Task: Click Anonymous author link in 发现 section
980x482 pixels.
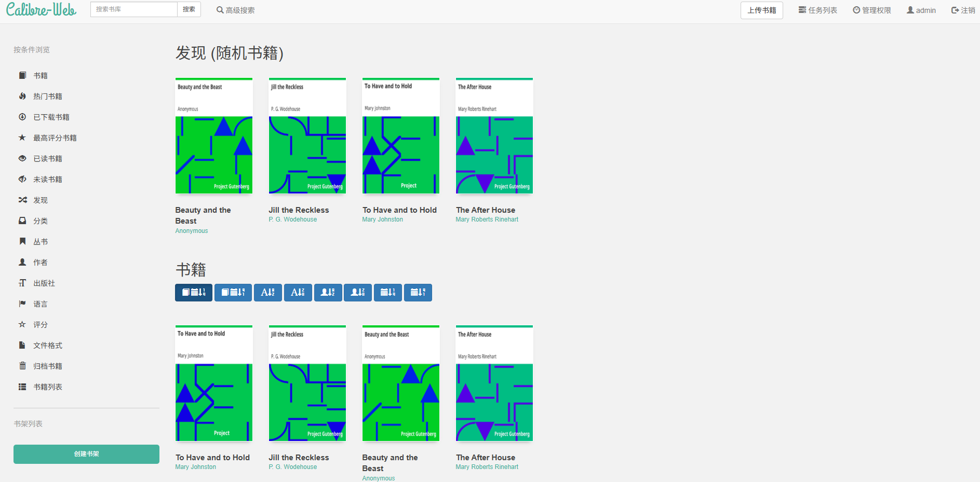Action: tap(192, 231)
